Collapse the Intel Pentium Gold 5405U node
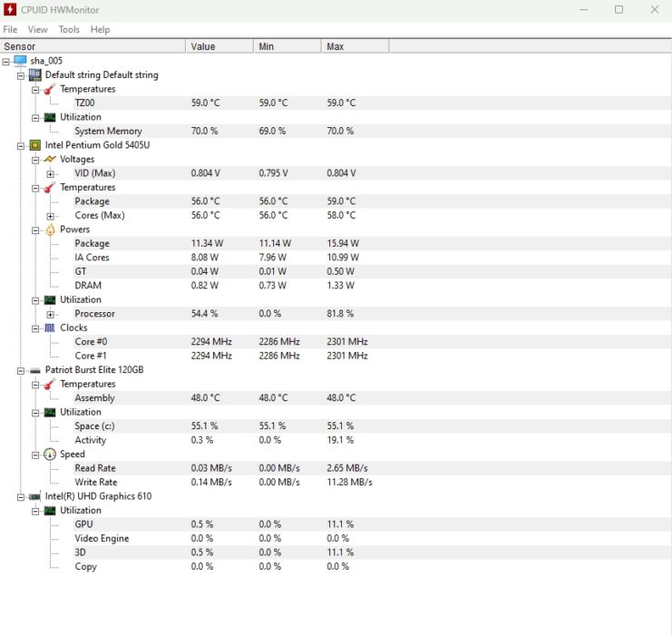672x636 pixels. point(21,146)
